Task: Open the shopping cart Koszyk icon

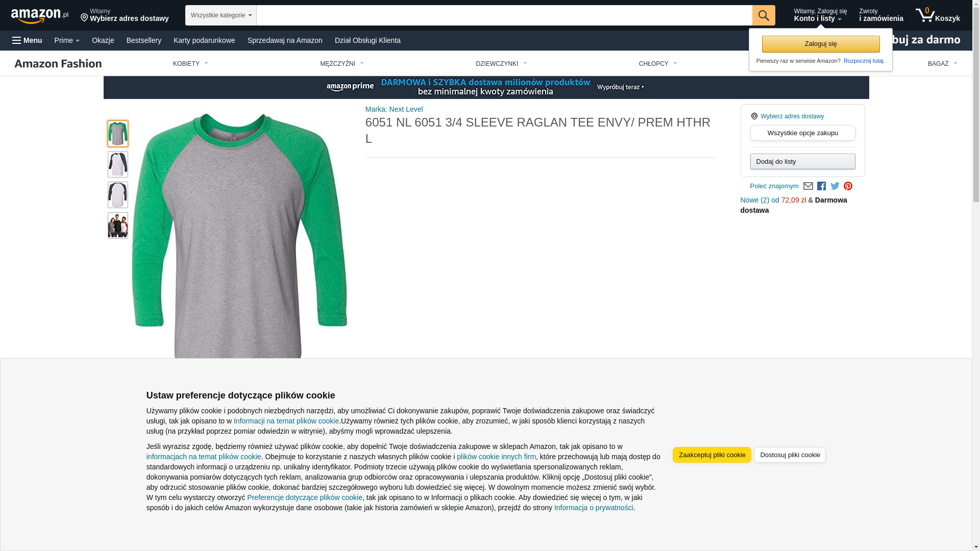Action: pyautogui.click(x=938, y=15)
